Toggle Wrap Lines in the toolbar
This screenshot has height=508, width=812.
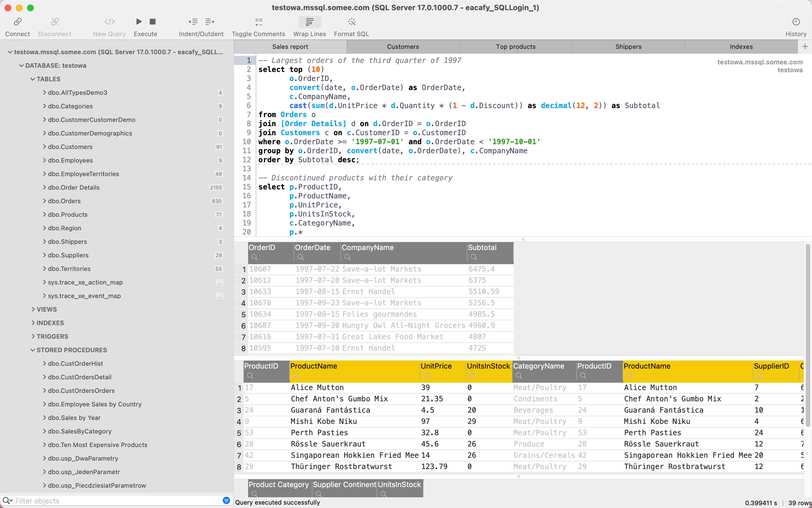[x=309, y=22]
